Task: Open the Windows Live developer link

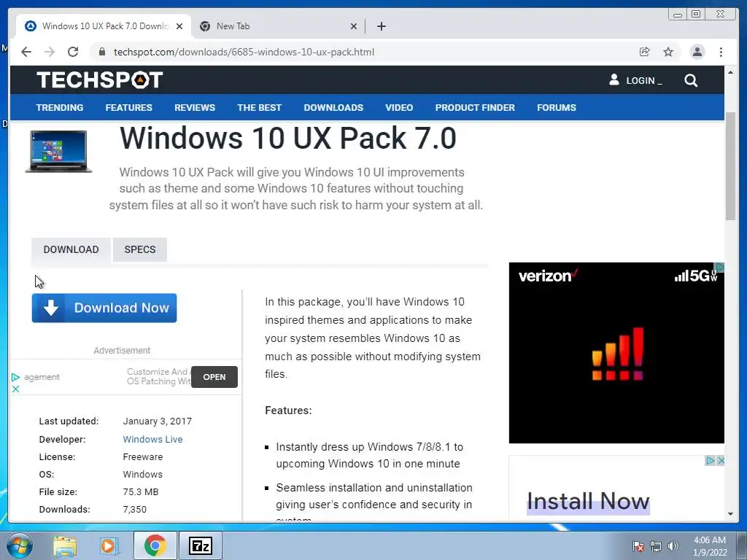Action: tap(152, 439)
